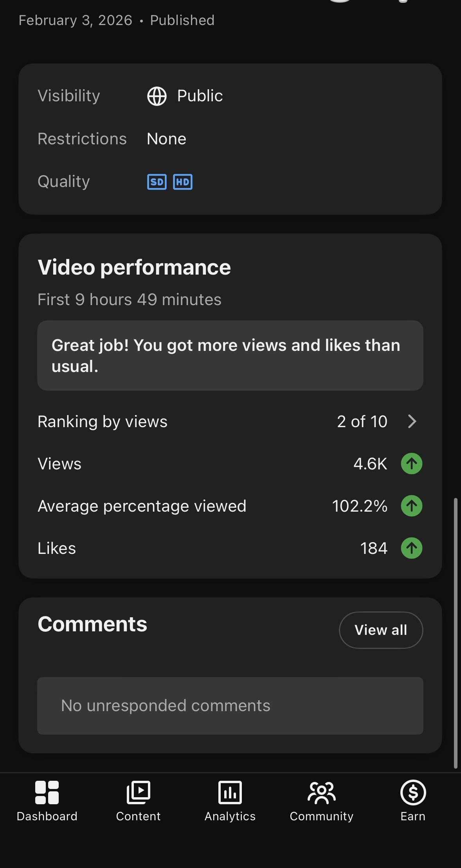
Task: Tap the globe Public visibility icon
Action: click(157, 96)
